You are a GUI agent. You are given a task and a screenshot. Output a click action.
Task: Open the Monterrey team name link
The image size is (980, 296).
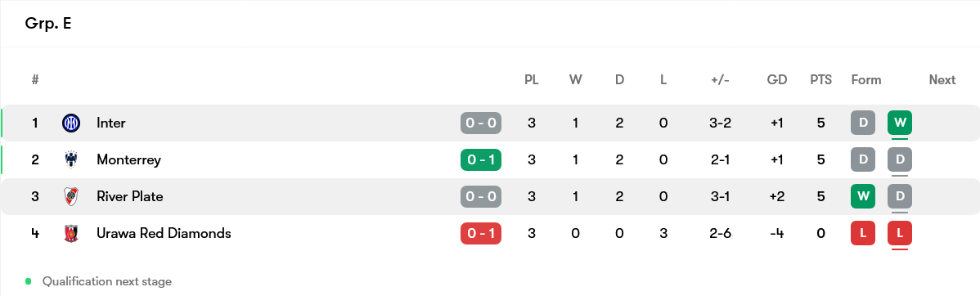pyautogui.click(x=128, y=160)
